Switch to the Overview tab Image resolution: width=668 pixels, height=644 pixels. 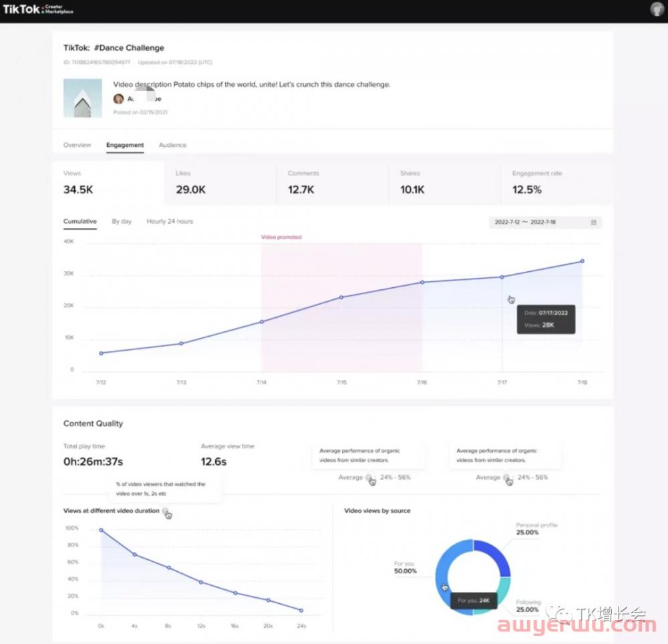tap(77, 145)
